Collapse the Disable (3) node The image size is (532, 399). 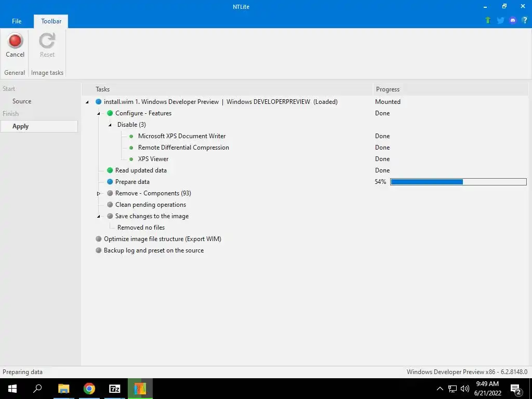click(x=110, y=125)
